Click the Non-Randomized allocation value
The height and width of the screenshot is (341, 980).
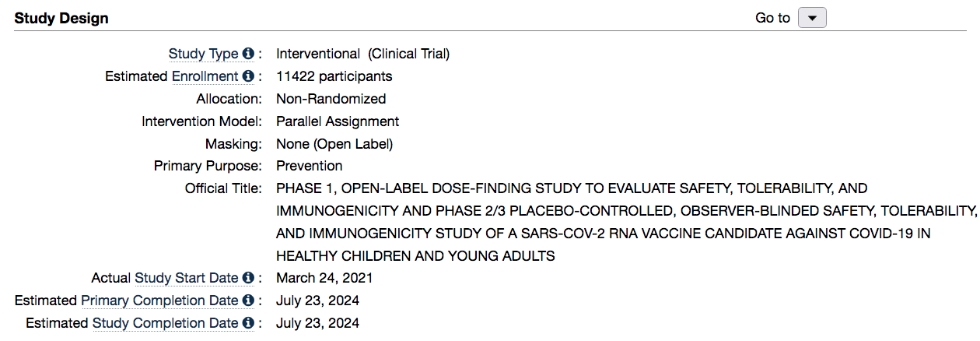click(331, 99)
